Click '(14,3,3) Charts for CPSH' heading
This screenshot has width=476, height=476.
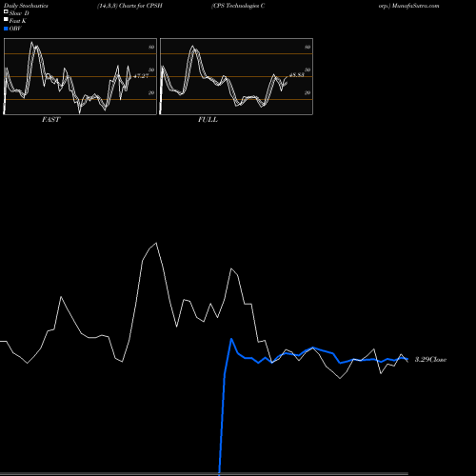[129, 6]
